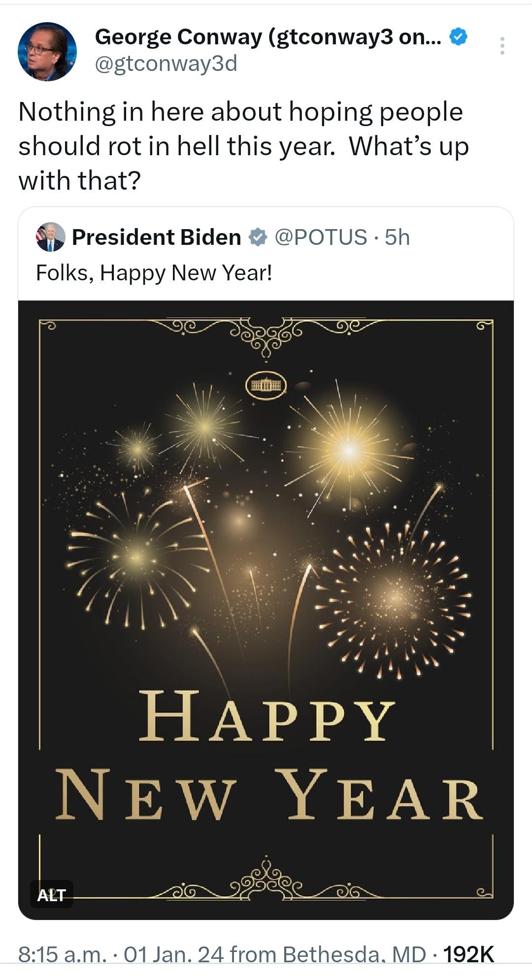The height and width of the screenshot is (980, 532).
Task: Click President Biden's small avatar
Action: click(x=50, y=237)
